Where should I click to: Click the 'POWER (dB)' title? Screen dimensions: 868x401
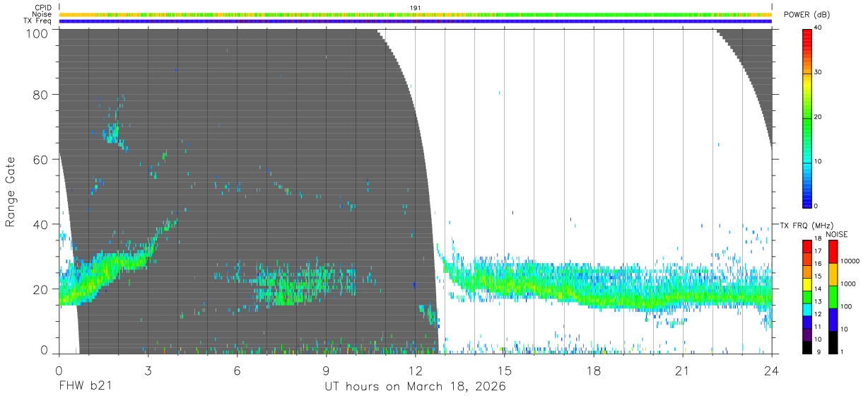(807, 15)
